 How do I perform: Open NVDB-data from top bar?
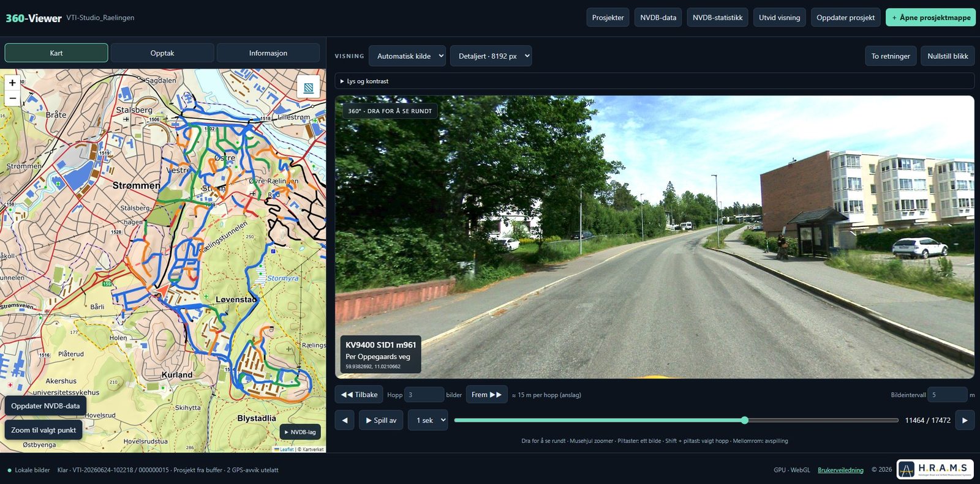click(658, 17)
